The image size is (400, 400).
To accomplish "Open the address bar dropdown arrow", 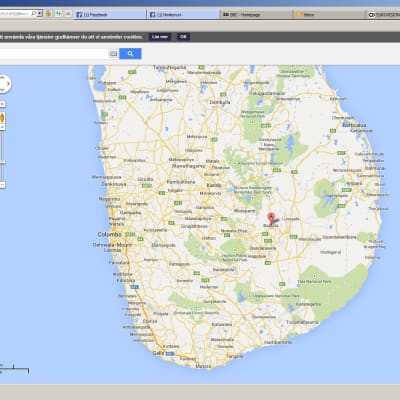I will (40, 13).
